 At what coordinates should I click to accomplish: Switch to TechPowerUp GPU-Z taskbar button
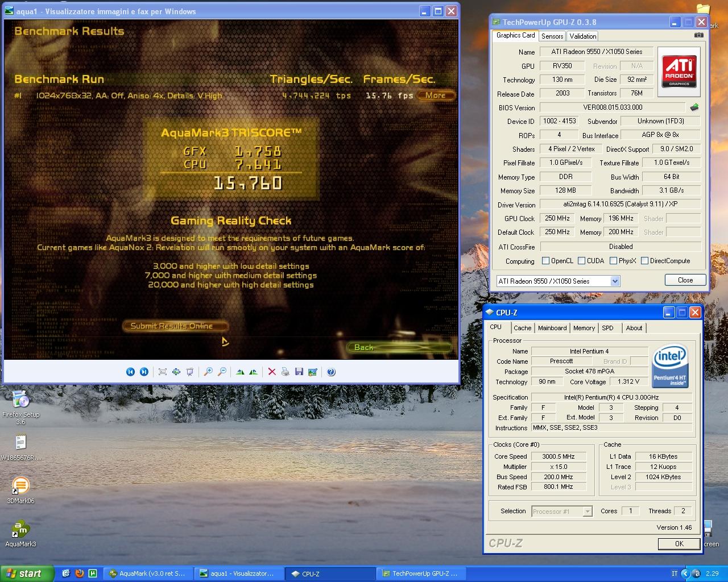pyautogui.click(x=421, y=573)
